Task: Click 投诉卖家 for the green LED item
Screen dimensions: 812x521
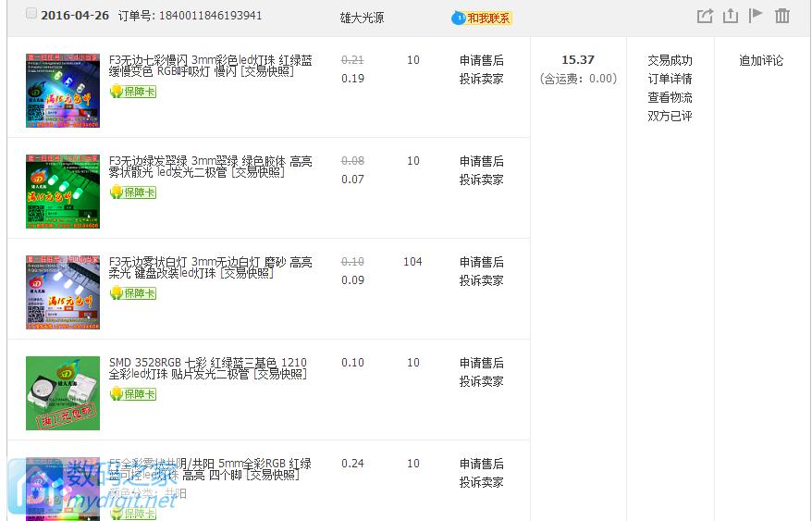Action: click(x=482, y=180)
